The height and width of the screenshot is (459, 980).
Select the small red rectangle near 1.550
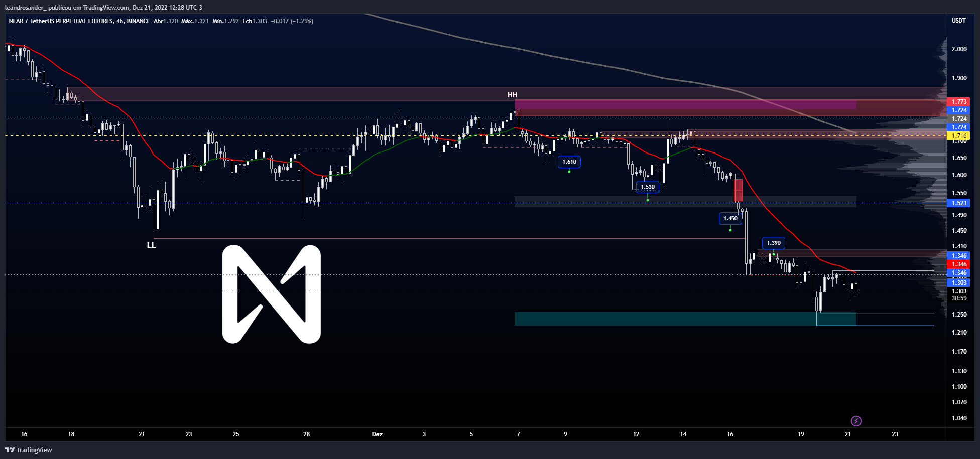tap(738, 190)
